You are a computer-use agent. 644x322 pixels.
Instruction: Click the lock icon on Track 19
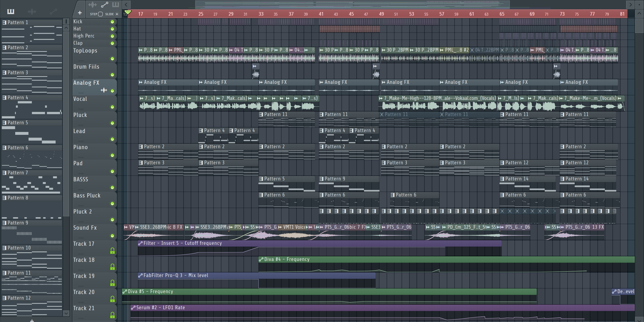[x=112, y=283]
